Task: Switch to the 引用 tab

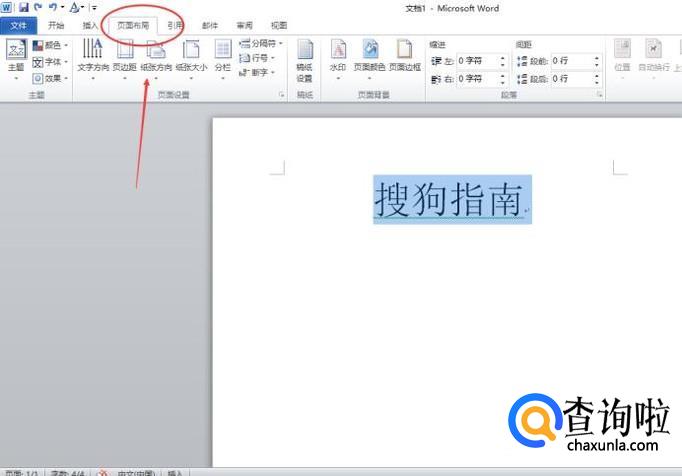Action: [x=175, y=26]
